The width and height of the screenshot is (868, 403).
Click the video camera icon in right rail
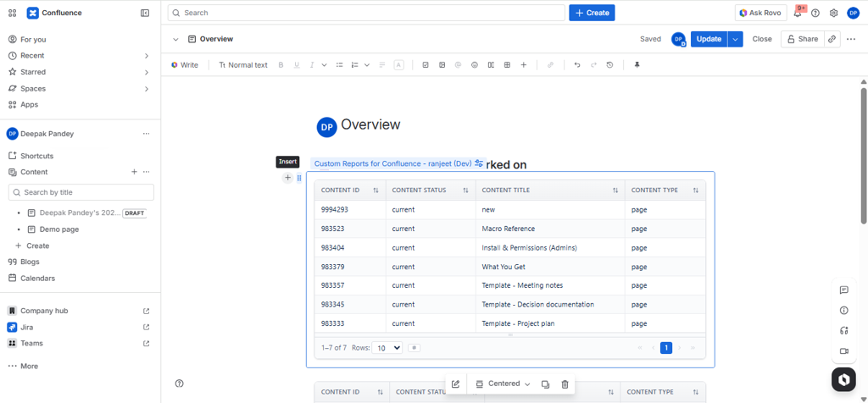(843, 351)
